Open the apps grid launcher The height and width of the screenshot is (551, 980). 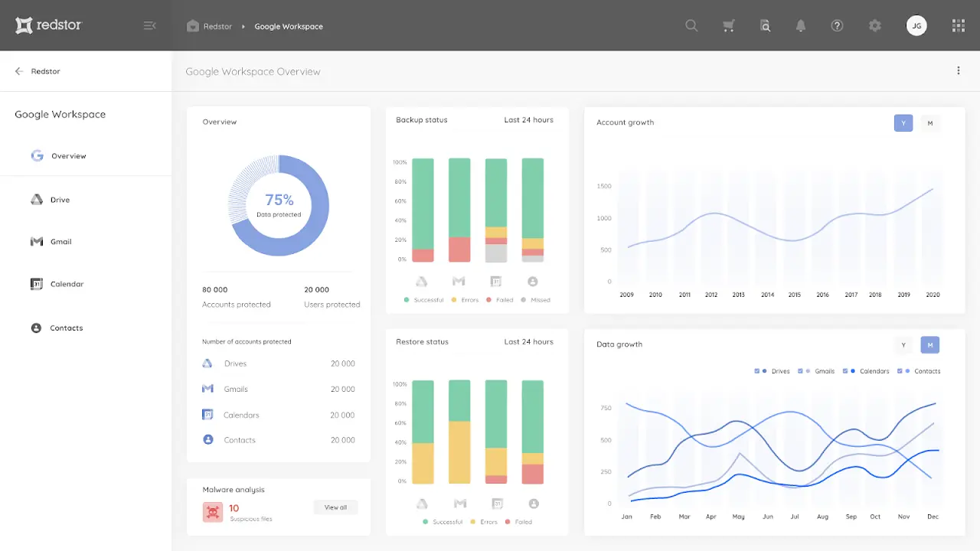(x=958, y=26)
